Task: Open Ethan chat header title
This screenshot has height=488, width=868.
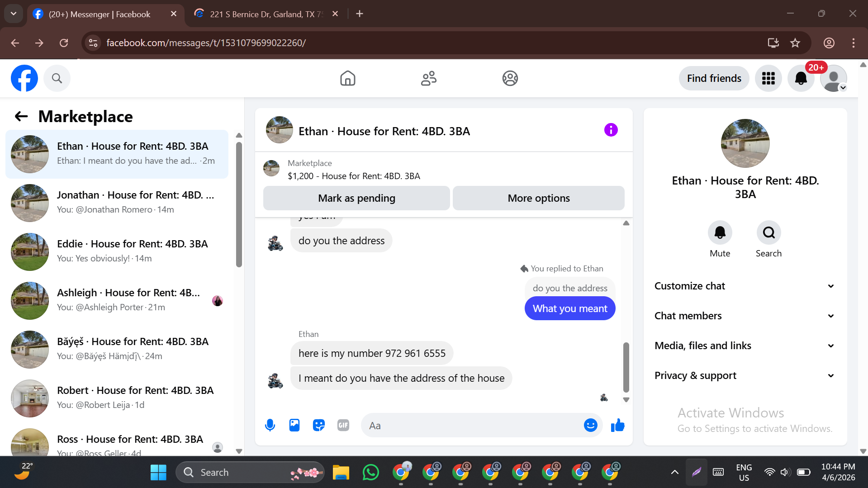Action: point(384,131)
